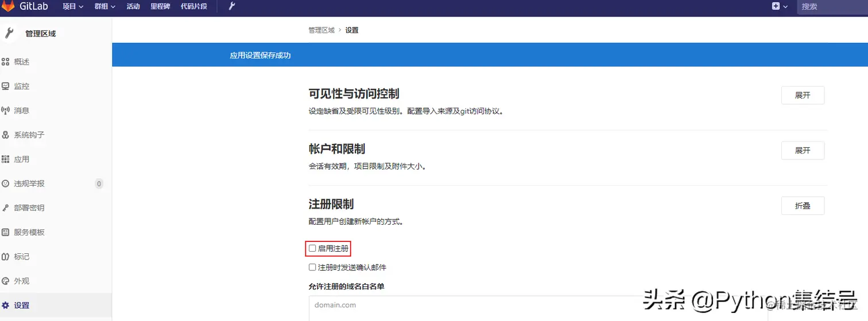This screenshot has height=321, width=868.
Task: Go to 系统钩子 in the sidebar
Action: [x=29, y=135]
